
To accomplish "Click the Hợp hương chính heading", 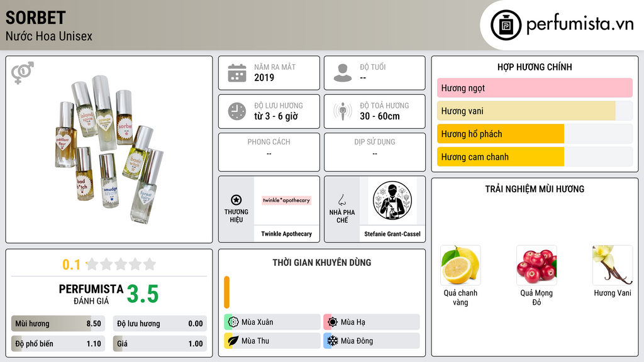I will [x=535, y=67].
